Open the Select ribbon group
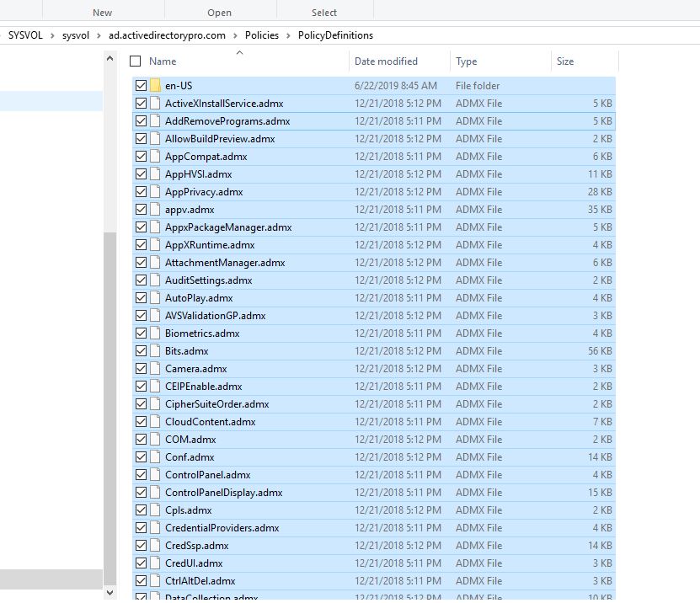 point(324,13)
